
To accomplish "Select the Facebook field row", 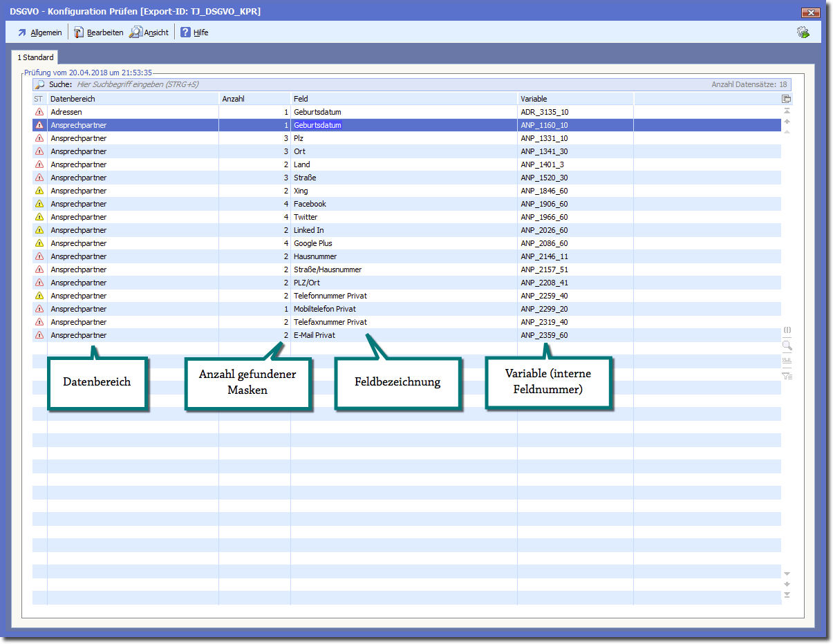I will click(310, 204).
